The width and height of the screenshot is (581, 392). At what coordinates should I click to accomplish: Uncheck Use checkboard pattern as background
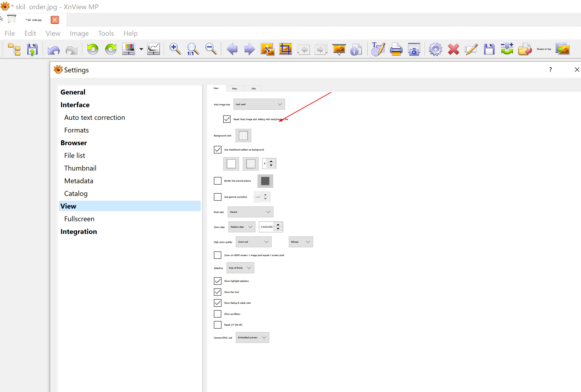pyautogui.click(x=218, y=150)
